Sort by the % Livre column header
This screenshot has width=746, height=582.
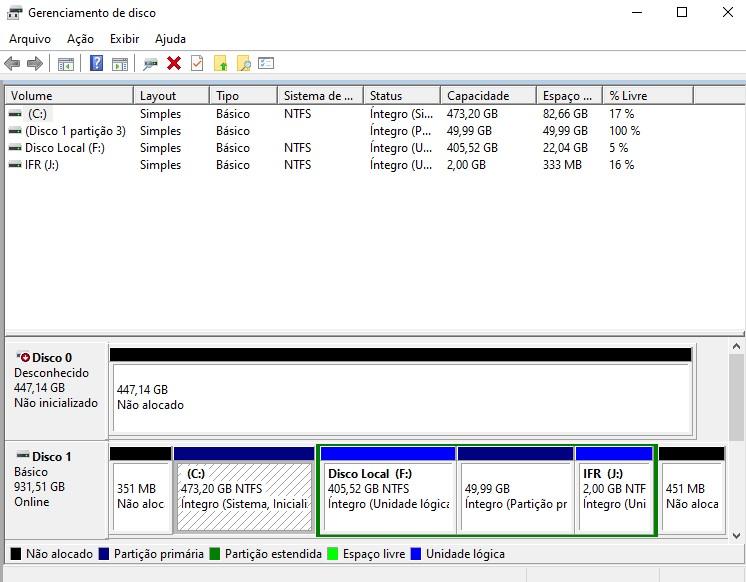[648, 96]
